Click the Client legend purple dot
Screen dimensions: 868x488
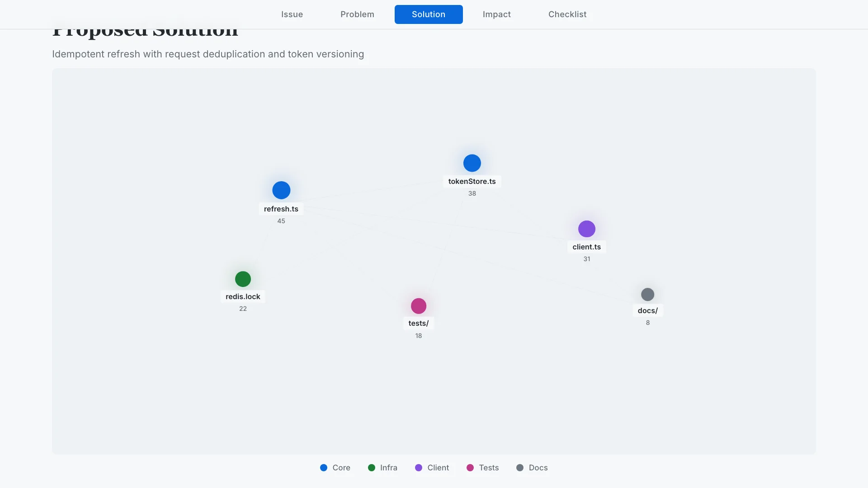click(419, 468)
